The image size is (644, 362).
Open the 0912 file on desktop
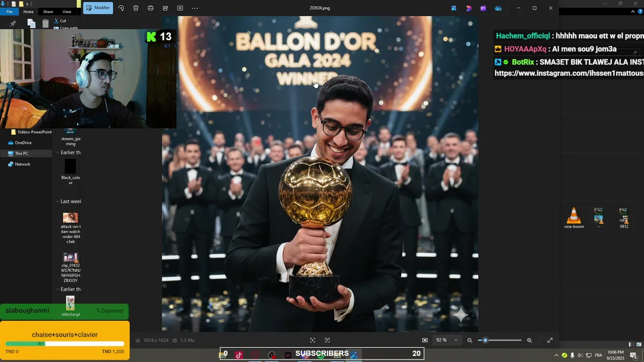624,218
